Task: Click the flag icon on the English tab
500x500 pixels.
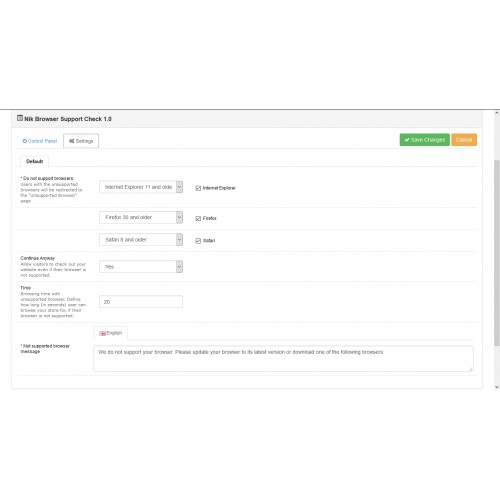Action: [103, 333]
